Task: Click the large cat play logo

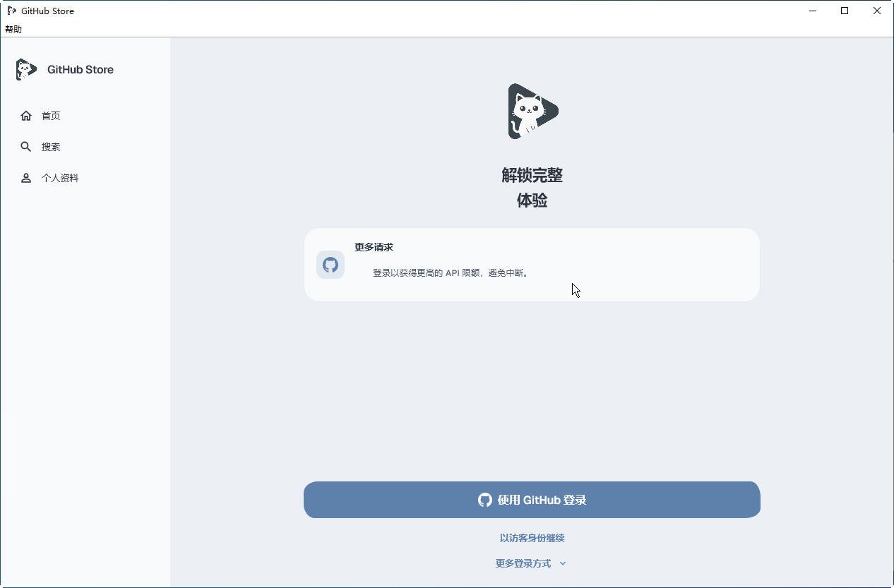Action: [x=532, y=111]
